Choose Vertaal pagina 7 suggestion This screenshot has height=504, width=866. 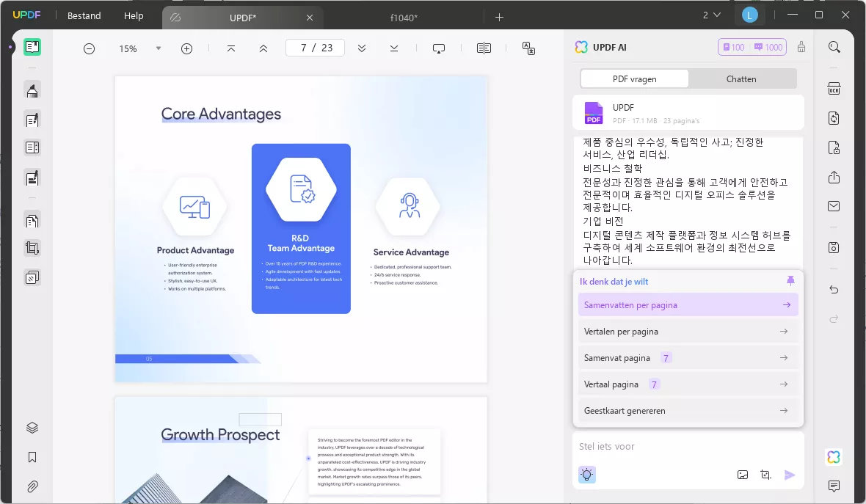tap(688, 384)
